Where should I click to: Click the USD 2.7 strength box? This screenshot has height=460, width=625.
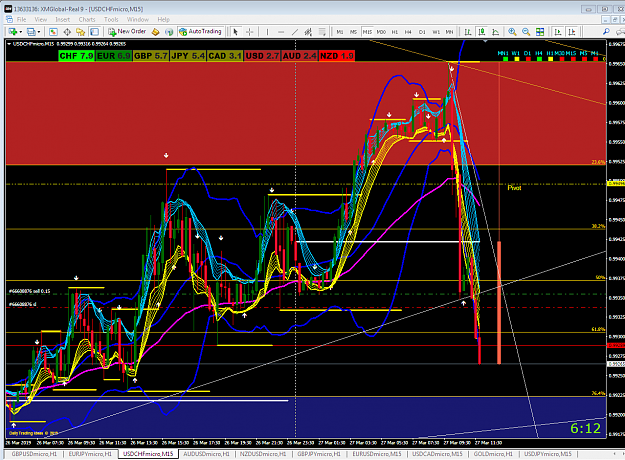[x=262, y=56]
